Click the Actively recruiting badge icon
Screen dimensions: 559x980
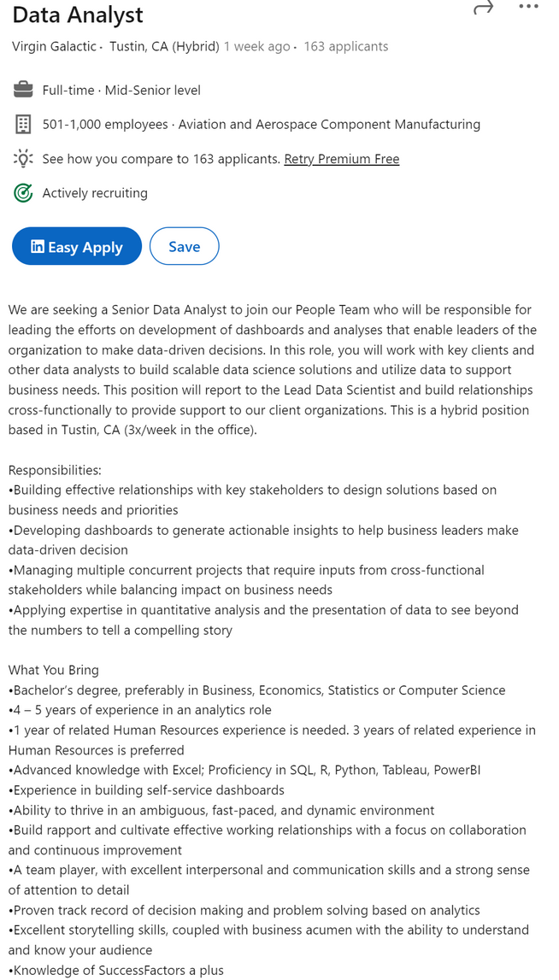point(23,193)
